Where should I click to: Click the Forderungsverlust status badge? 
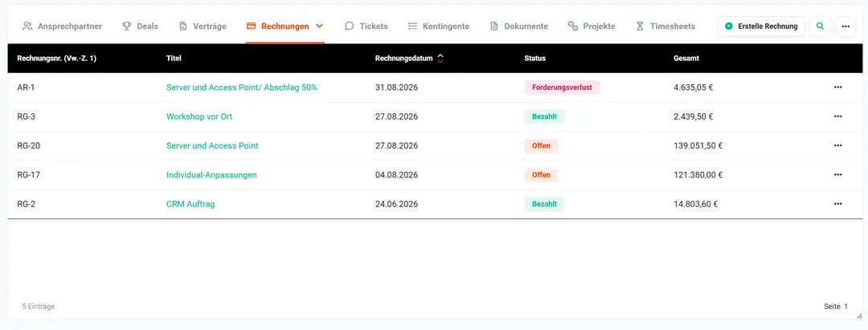point(562,88)
